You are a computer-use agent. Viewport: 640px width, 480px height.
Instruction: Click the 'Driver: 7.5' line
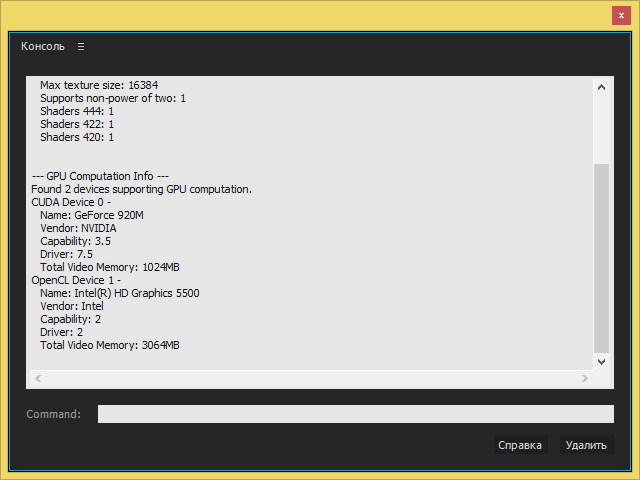point(66,255)
